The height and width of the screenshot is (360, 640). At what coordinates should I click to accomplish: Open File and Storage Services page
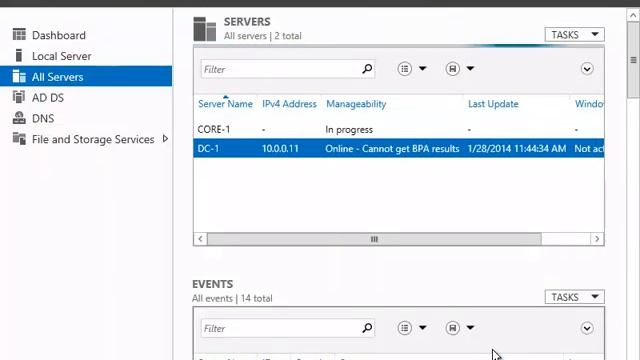[93, 139]
